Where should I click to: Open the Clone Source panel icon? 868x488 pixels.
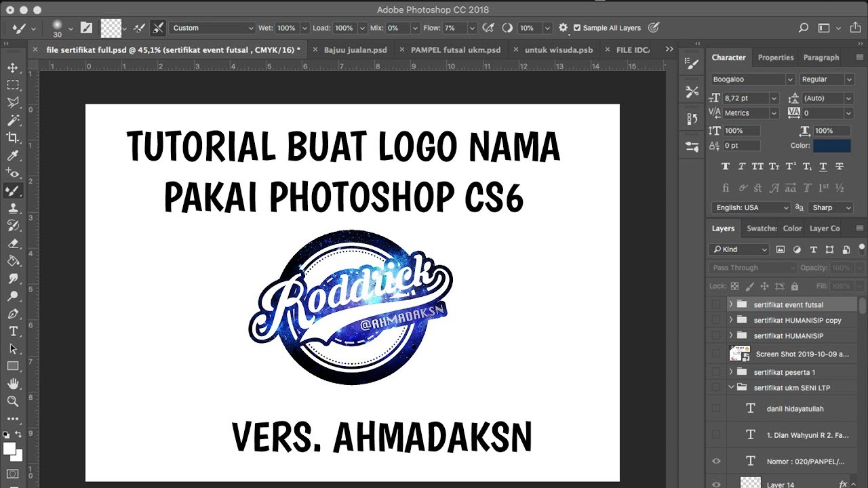tap(692, 91)
